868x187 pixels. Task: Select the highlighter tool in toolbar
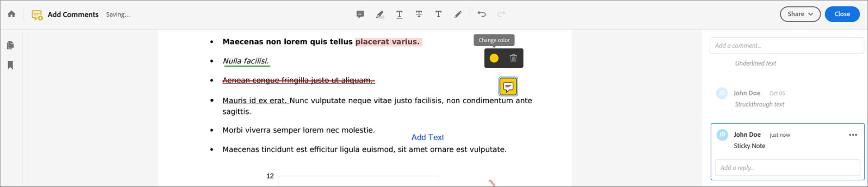(380, 14)
